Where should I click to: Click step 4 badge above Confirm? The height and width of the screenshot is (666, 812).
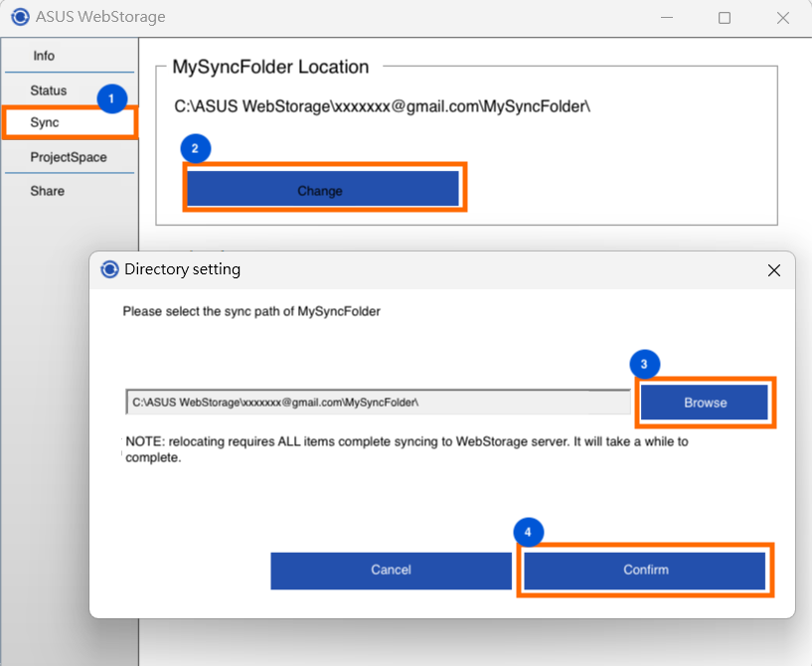pyautogui.click(x=528, y=532)
